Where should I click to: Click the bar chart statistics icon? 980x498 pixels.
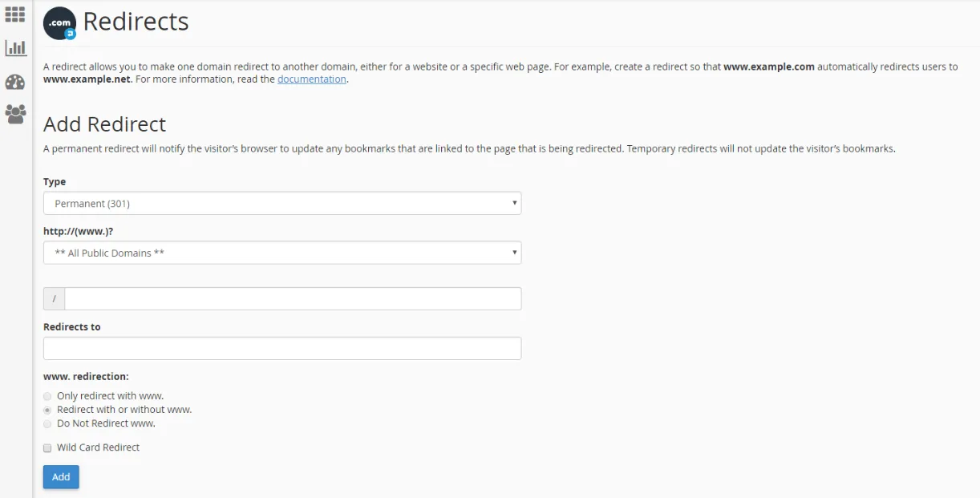(x=14, y=47)
